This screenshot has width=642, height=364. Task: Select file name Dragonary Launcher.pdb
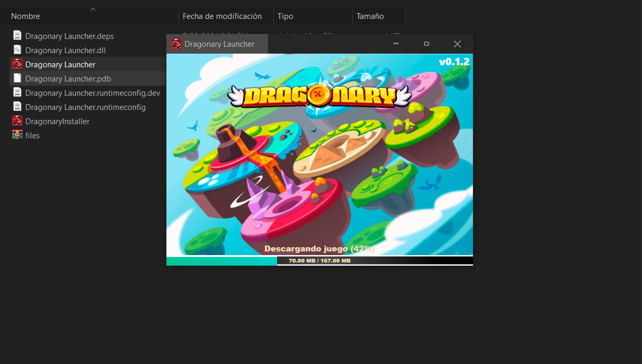pyautogui.click(x=68, y=78)
